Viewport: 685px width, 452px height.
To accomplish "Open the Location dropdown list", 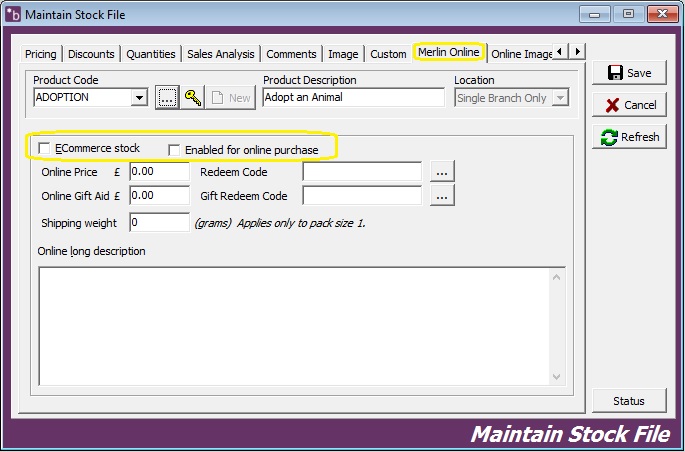I will pyautogui.click(x=560, y=97).
